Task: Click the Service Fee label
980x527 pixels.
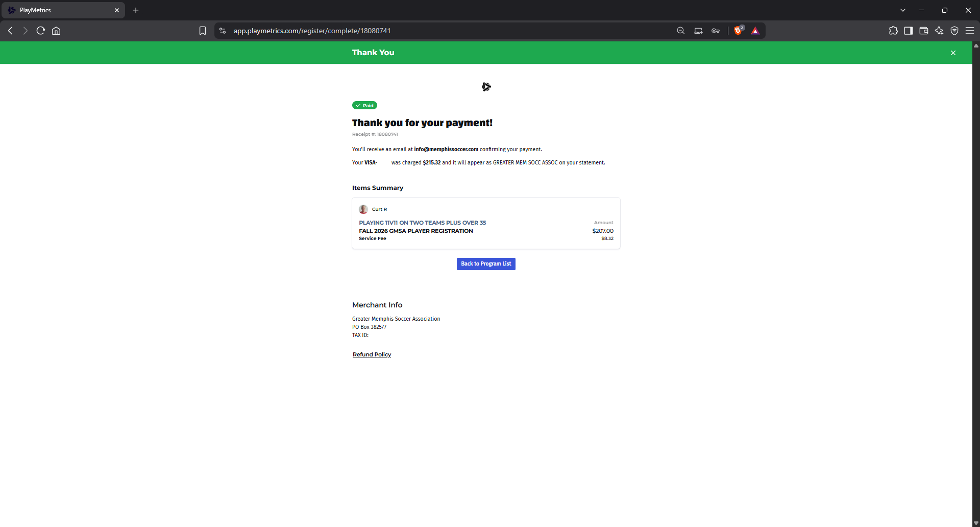Action: (x=373, y=238)
